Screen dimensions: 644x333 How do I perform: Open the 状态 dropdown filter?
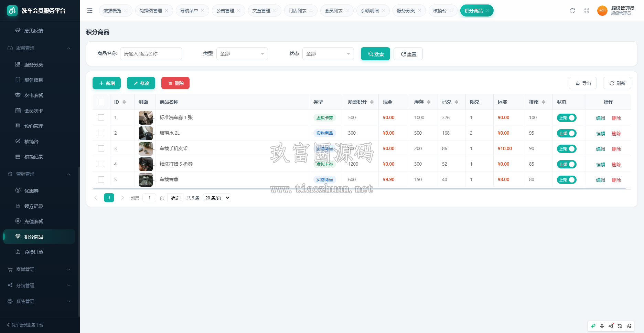328,54
